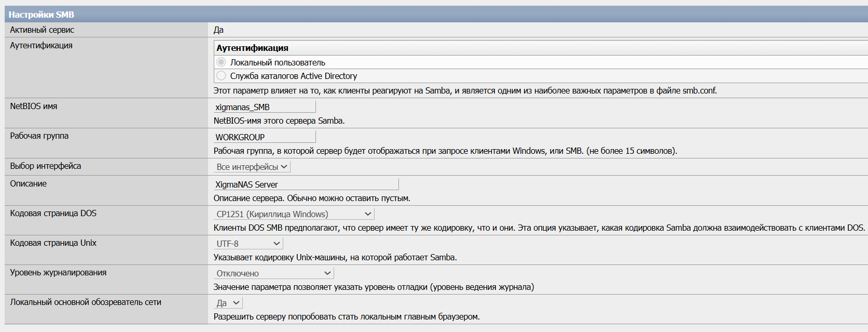Viewport: 868px width, 332px height.
Task: Choose "Служба каталогов Active Directory" authentication
Action: 222,76
